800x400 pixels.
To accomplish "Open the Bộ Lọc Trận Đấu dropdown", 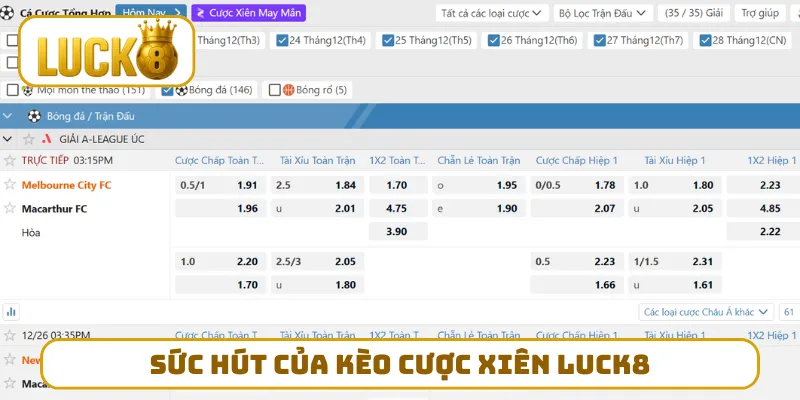I will [603, 13].
